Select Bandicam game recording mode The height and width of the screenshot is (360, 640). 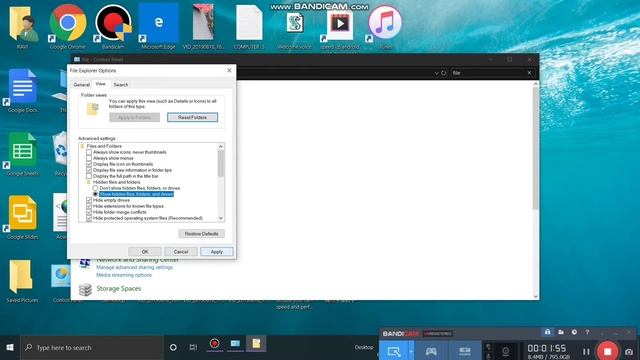(x=431, y=351)
